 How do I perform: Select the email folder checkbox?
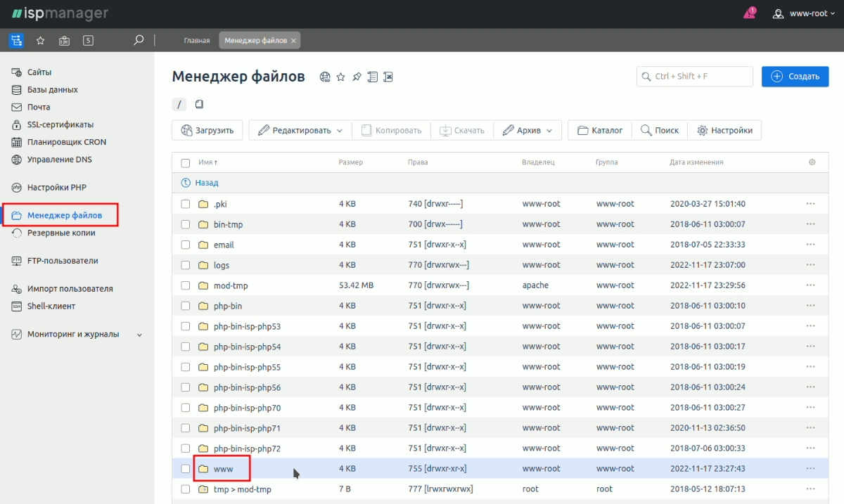point(186,245)
